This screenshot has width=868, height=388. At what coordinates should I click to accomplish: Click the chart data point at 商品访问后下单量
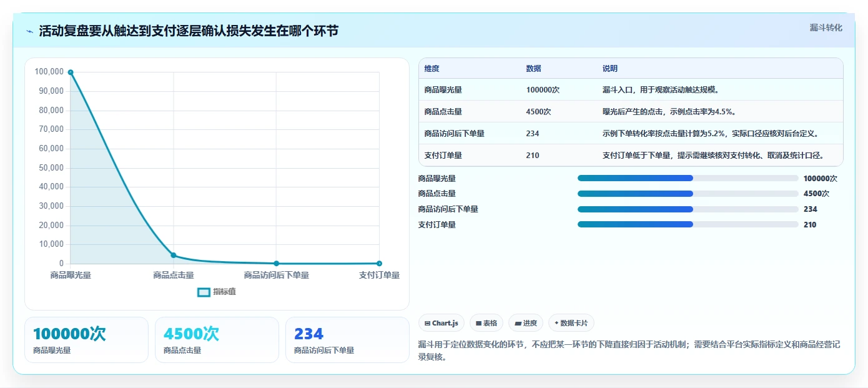(277, 264)
